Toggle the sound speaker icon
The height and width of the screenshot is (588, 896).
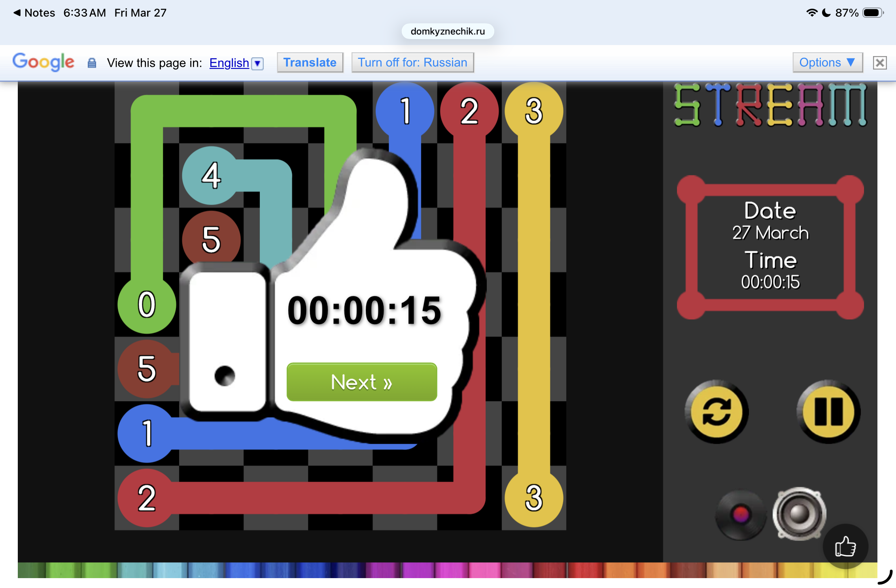pos(800,514)
